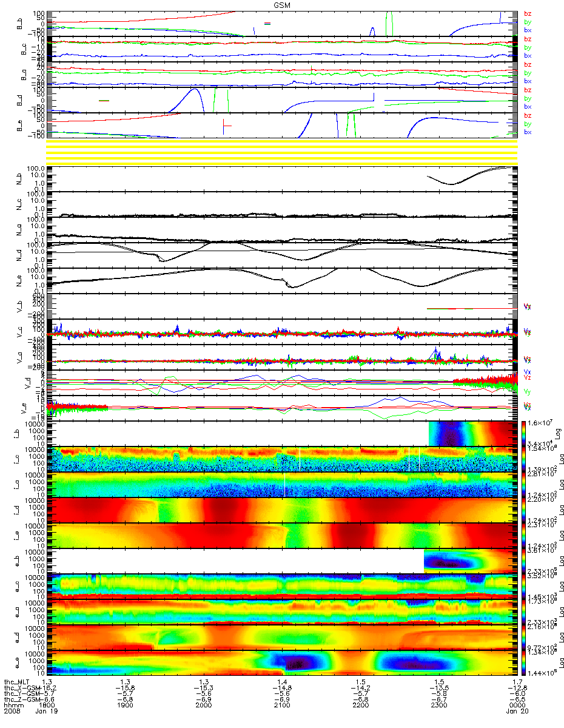564x728 pixels.
Task: Click the e_c spectrogram color bar
Action: click(x=522, y=587)
